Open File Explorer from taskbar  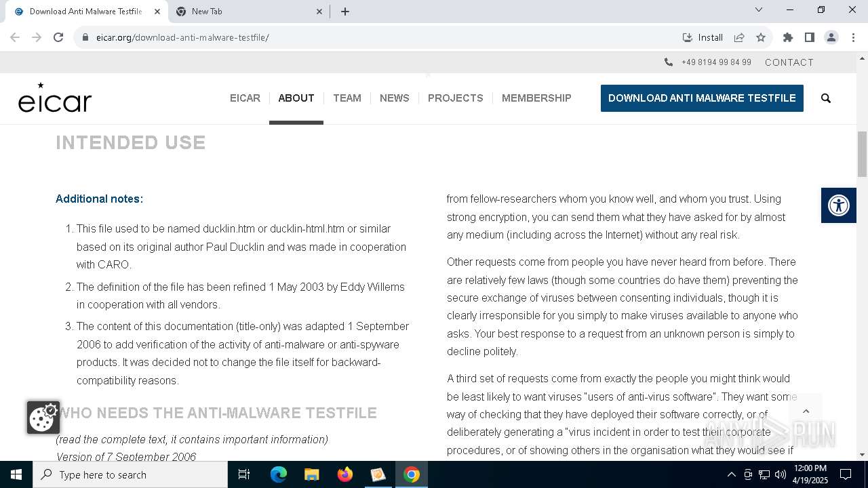coord(312,474)
